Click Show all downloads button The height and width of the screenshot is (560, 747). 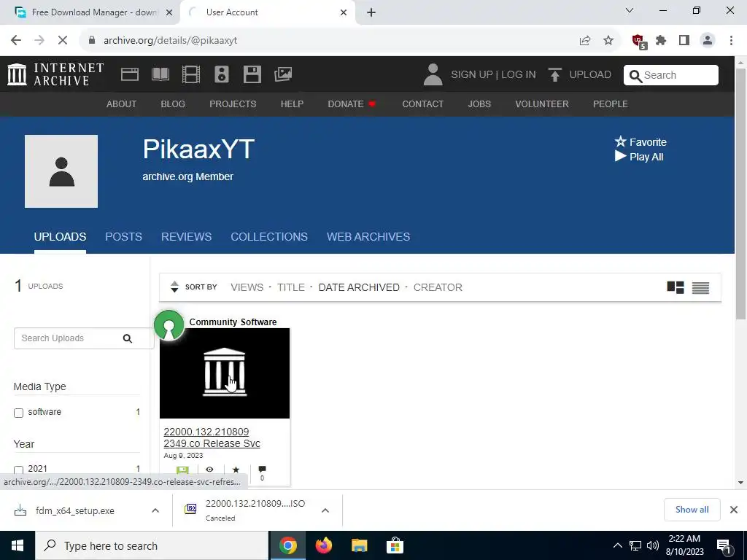[692, 510]
